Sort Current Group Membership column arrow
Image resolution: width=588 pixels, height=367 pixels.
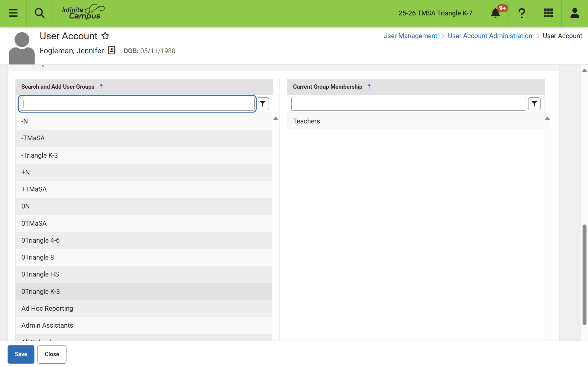tap(369, 87)
